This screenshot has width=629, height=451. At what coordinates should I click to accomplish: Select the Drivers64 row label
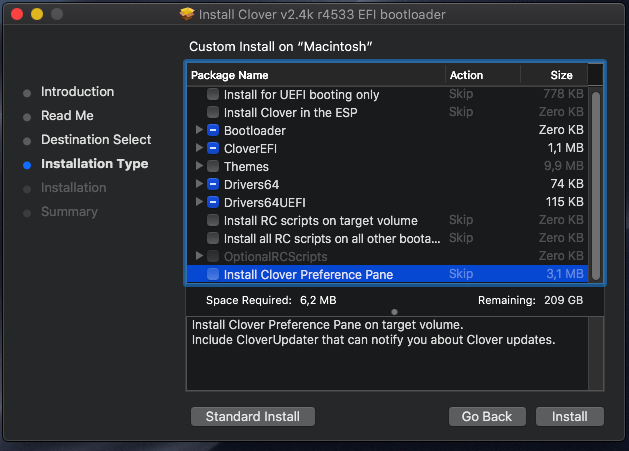pyautogui.click(x=251, y=185)
